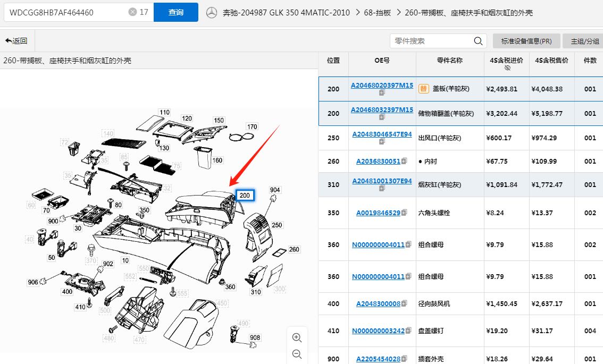Click the 零件搜索 magnifier icon

478,41
